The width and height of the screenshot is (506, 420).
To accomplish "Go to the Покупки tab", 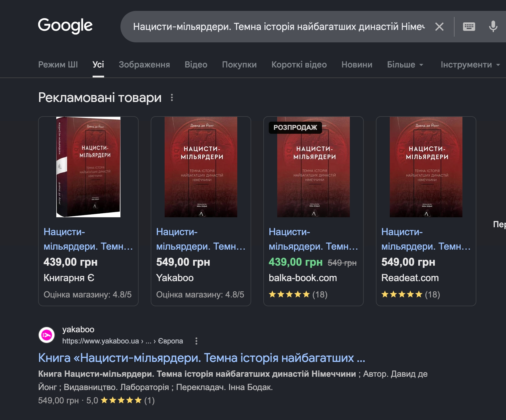I will 239,64.
